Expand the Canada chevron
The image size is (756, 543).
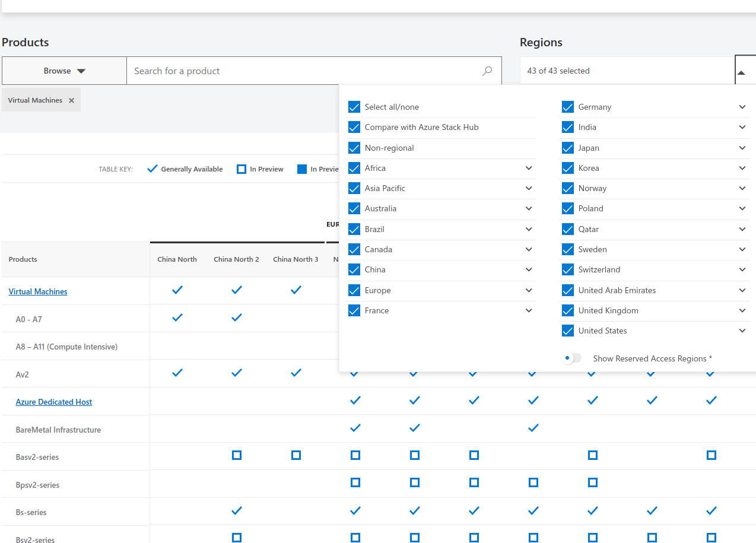529,249
